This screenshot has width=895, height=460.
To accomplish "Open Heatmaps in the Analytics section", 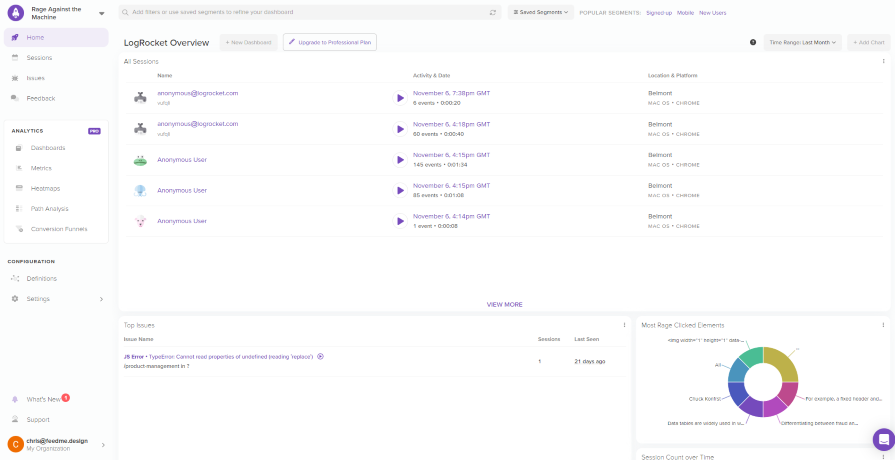I will click(x=45, y=188).
